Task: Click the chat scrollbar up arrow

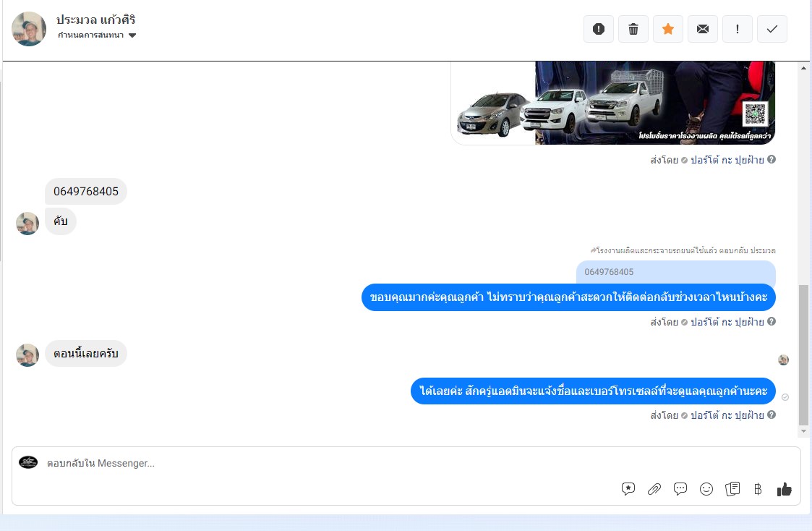Action: coord(804,68)
